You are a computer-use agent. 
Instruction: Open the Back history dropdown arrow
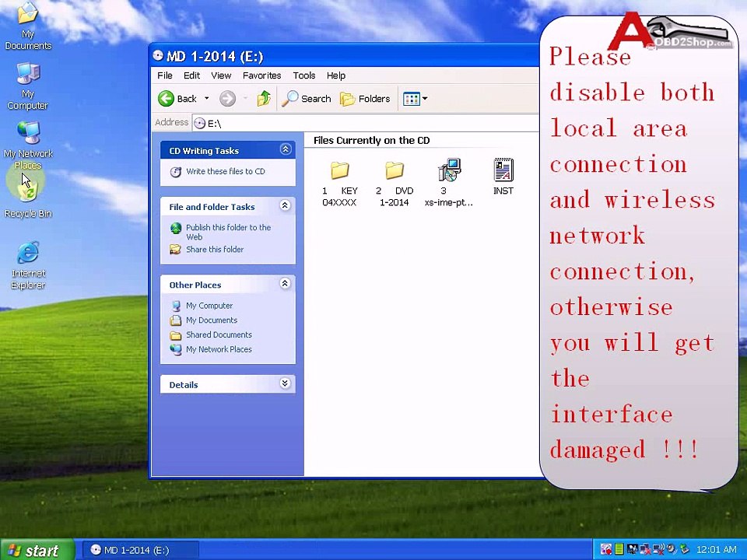(206, 99)
